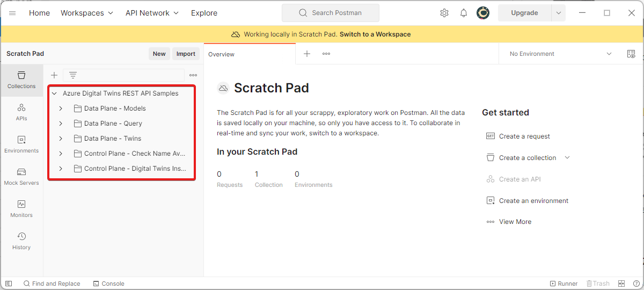This screenshot has width=644, height=290.
Task: Click the Search Postman field
Action: 331,13
